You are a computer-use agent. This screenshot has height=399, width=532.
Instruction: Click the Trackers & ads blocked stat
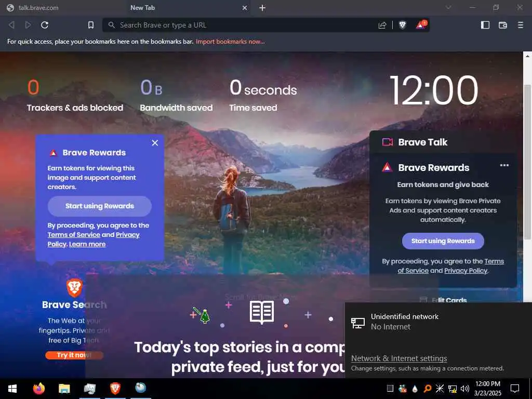75,96
